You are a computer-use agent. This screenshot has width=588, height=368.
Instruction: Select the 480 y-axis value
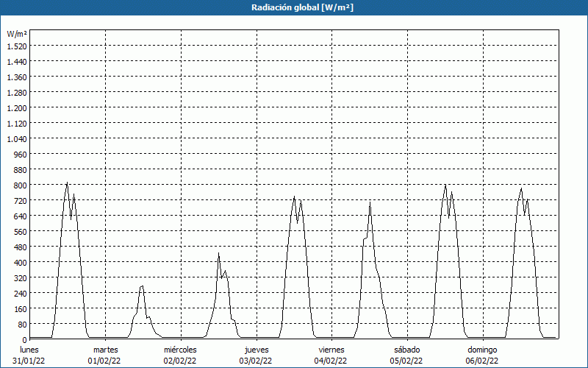[21, 247]
